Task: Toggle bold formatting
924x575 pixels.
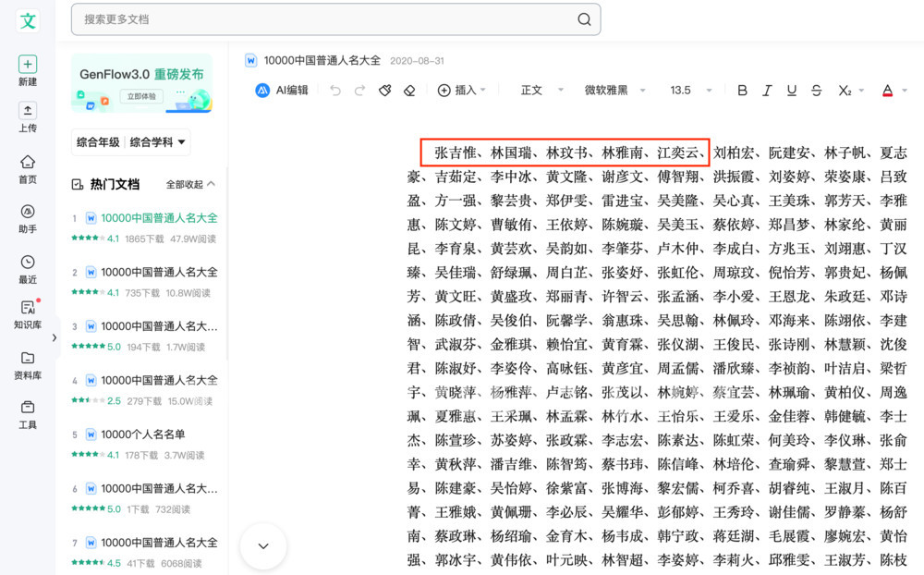Action: 742,91
